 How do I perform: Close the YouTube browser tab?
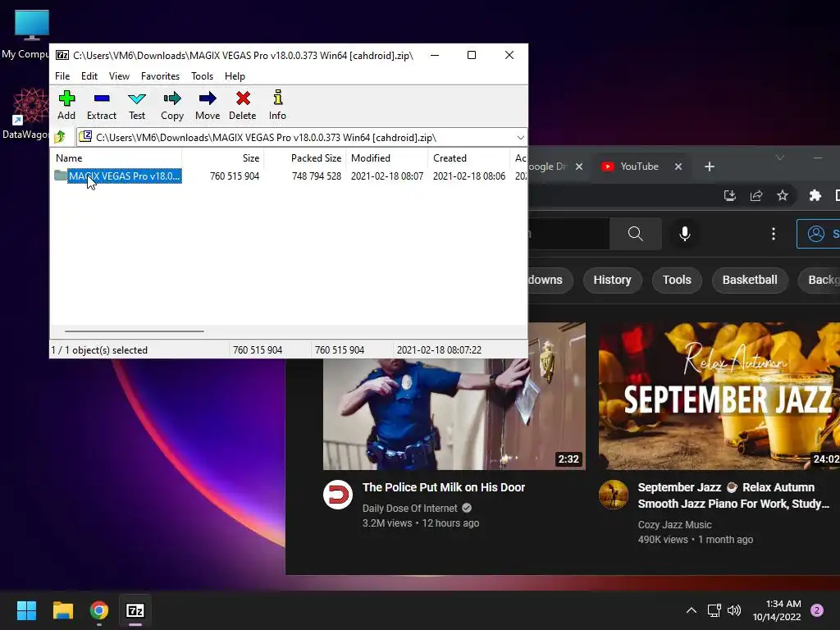(x=678, y=167)
